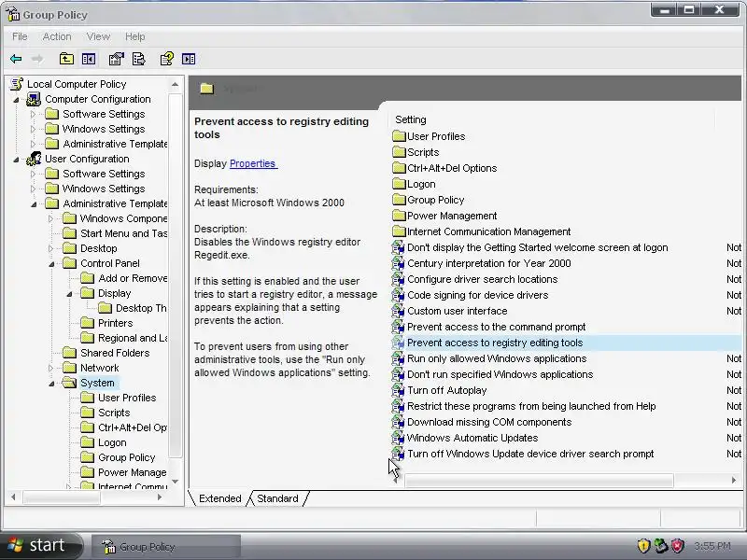Viewport: 747px width, 560px height.
Task: Click the Ctrl+Alt+Del Options folder icon in list
Action: point(399,168)
